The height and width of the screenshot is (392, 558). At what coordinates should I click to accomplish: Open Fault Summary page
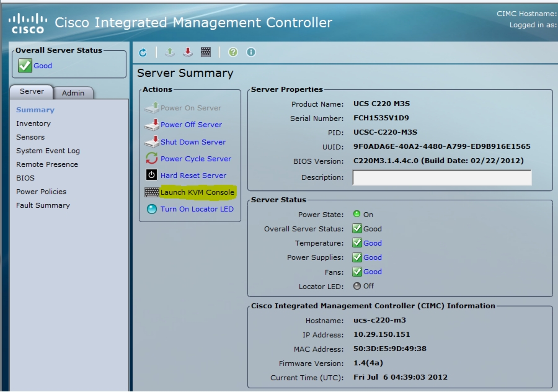point(43,205)
